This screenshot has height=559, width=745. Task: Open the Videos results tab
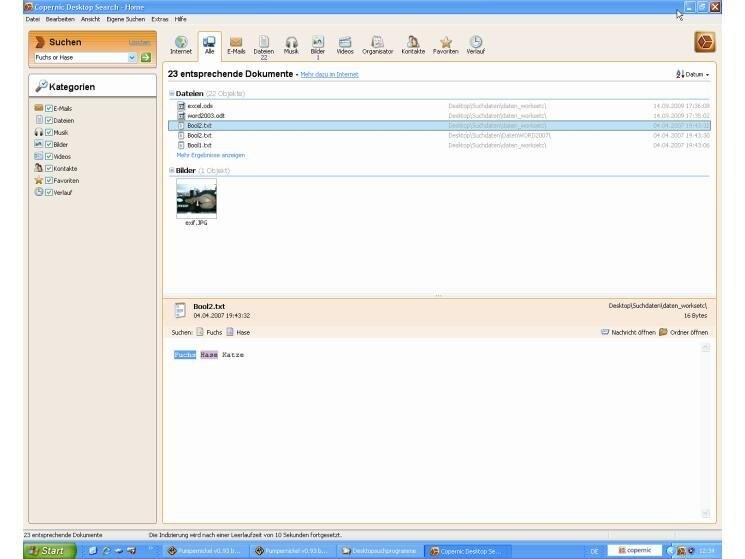click(345, 45)
